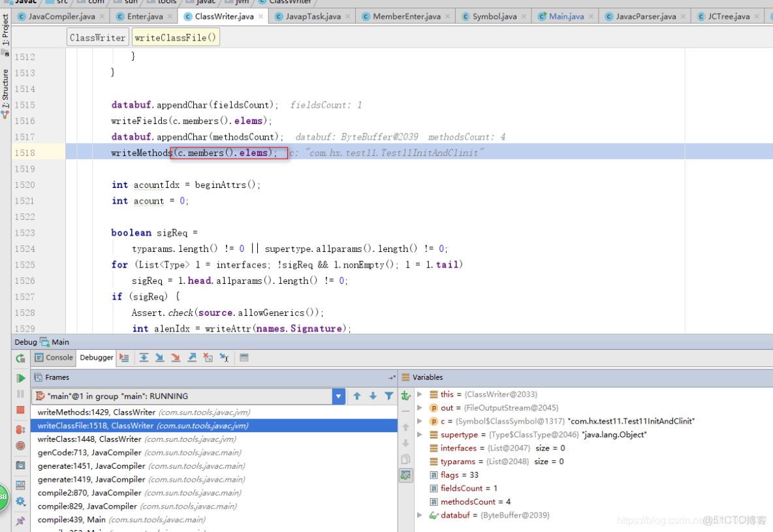Click the ClassWriter breadcrumb button
The width and height of the screenshot is (773, 532).
pyautogui.click(x=97, y=37)
